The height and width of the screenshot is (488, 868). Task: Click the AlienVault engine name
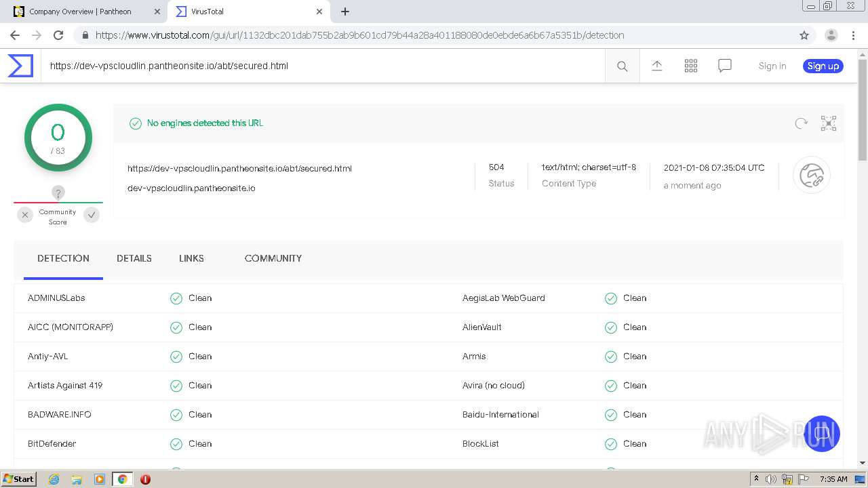coord(482,327)
